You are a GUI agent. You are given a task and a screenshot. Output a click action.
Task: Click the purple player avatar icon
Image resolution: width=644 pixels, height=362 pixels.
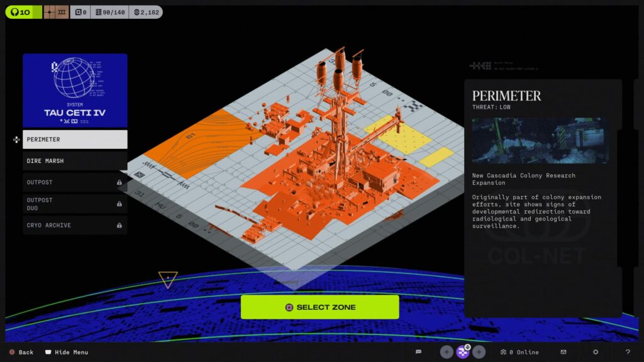[x=463, y=352]
